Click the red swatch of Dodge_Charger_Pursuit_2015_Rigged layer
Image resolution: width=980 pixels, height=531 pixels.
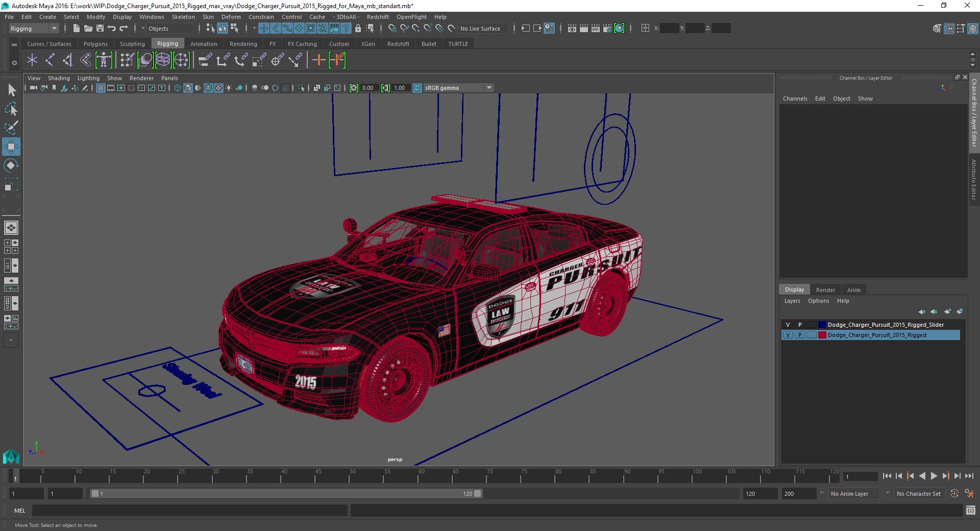click(x=822, y=335)
